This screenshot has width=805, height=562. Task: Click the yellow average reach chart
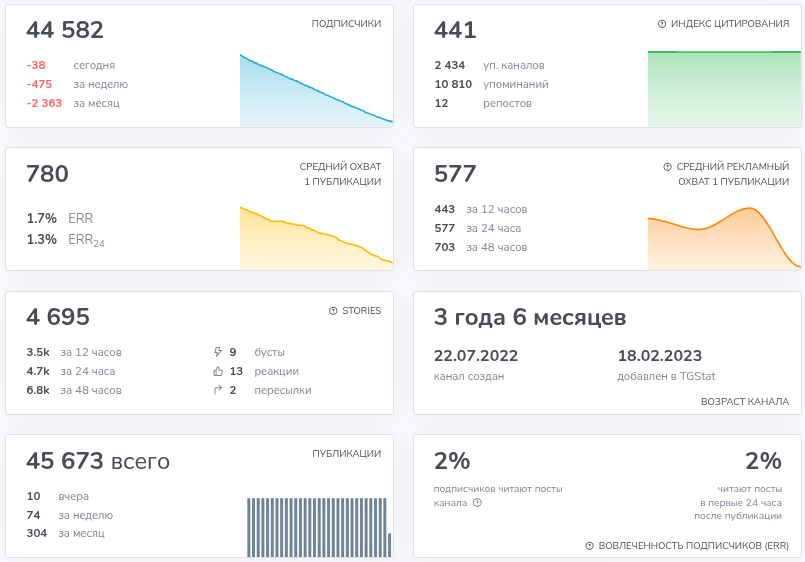point(316,240)
